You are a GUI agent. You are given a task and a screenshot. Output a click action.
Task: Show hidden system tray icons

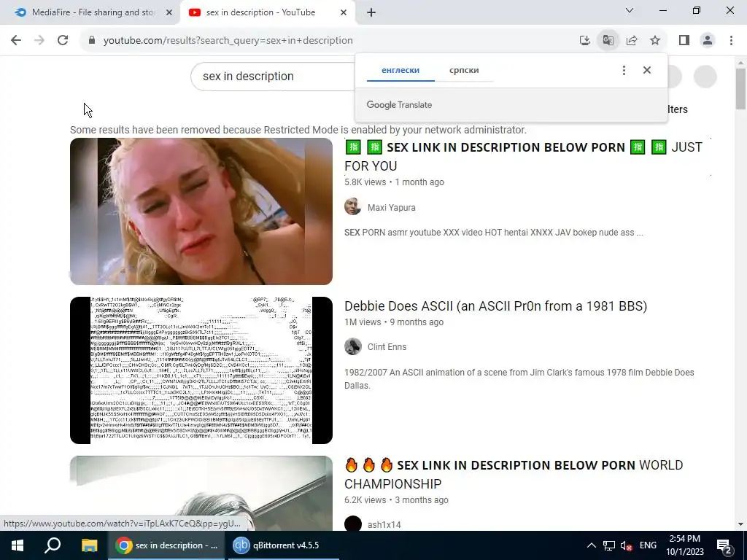coord(591,545)
